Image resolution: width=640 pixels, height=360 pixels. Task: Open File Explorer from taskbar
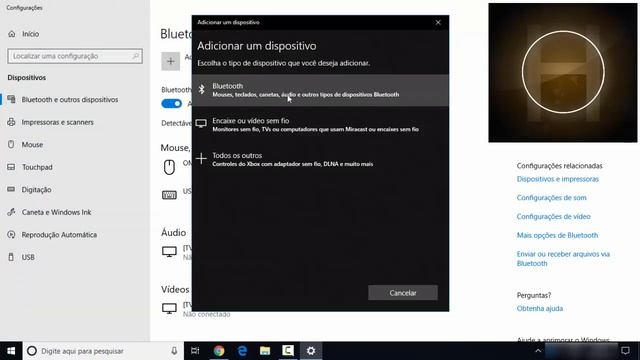click(x=265, y=351)
